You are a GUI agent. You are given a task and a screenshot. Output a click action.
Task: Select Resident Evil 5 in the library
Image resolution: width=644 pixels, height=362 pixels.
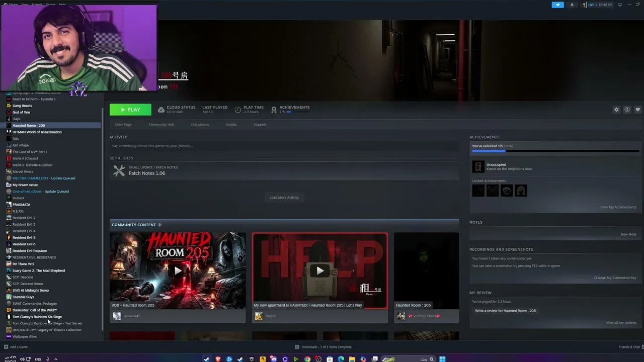[x=24, y=238]
